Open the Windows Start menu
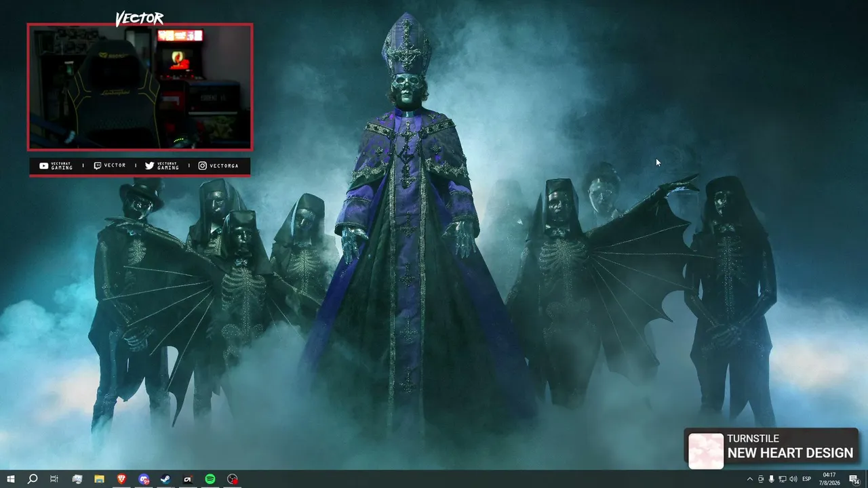 click(11, 479)
